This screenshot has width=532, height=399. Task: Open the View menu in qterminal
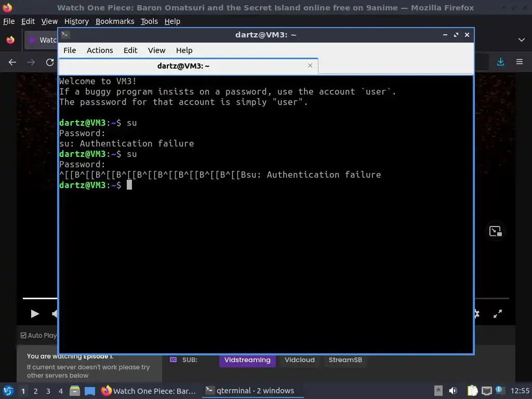click(x=156, y=50)
